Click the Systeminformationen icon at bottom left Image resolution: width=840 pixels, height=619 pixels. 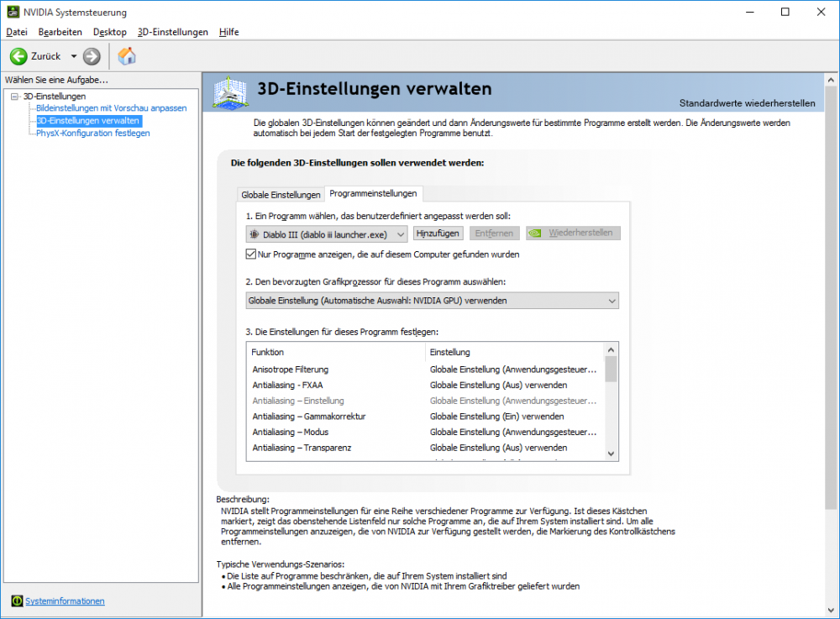point(17,601)
